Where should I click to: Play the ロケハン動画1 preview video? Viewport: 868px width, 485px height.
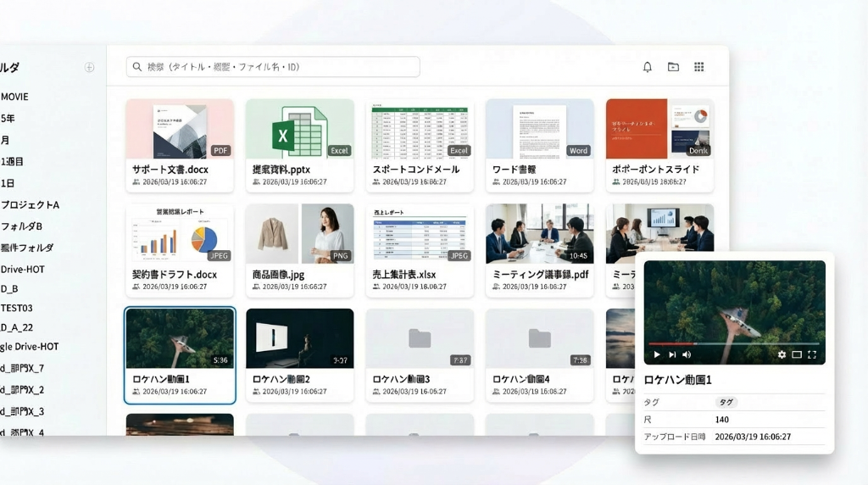pos(657,354)
